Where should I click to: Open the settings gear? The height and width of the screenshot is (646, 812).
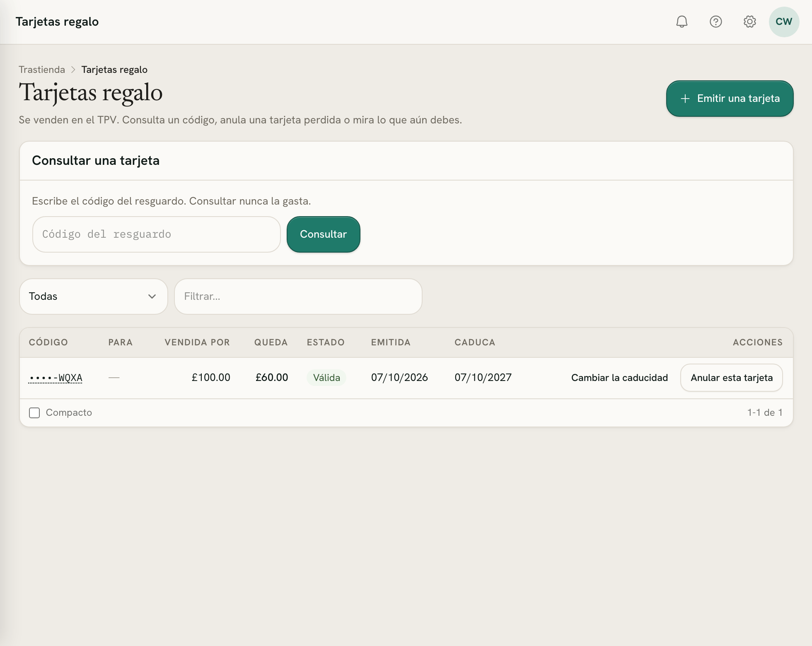pyautogui.click(x=749, y=22)
